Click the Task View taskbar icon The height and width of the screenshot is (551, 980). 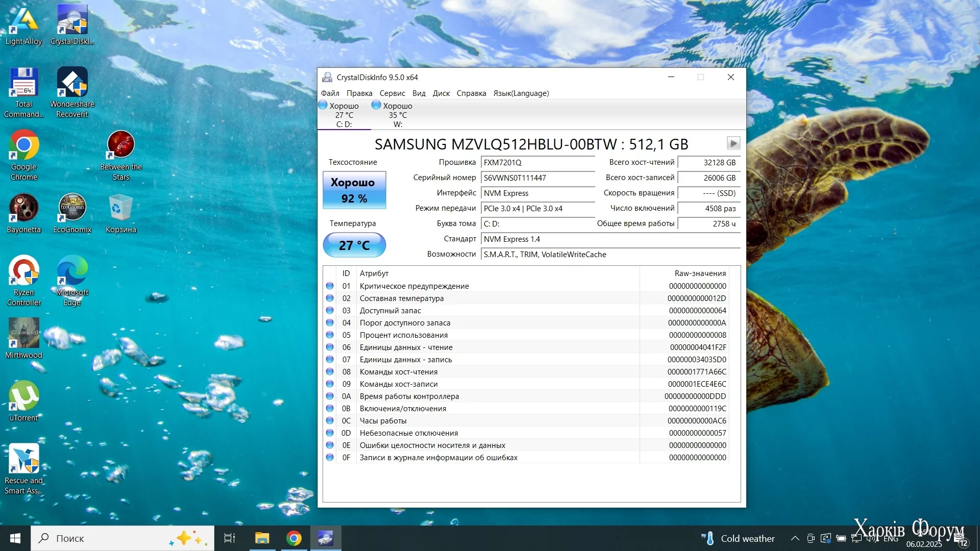pyautogui.click(x=230, y=538)
